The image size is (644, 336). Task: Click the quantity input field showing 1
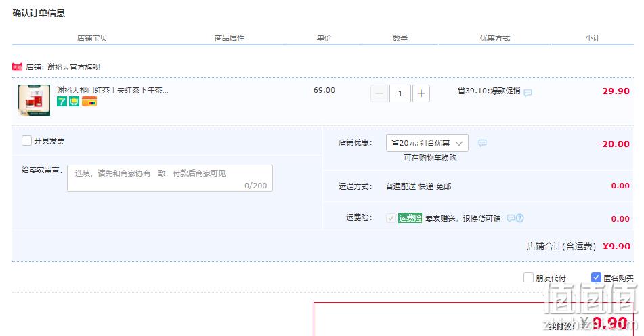pyautogui.click(x=400, y=93)
